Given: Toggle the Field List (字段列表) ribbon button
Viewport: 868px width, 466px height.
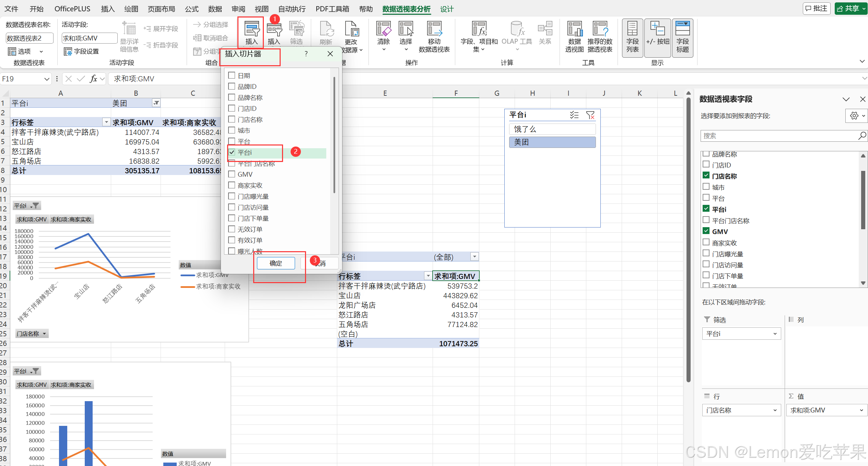Looking at the screenshot, I should click(x=632, y=37).
